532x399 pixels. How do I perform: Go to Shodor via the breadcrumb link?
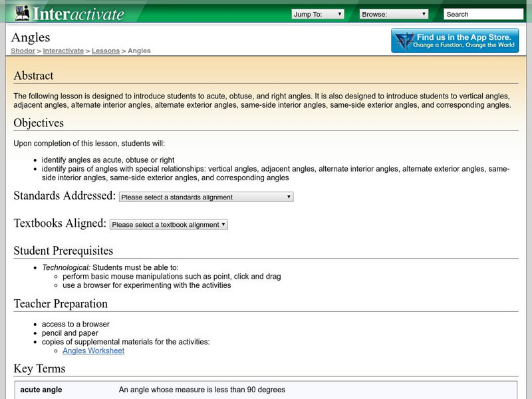pyautogui.click(x=23, y=51)
